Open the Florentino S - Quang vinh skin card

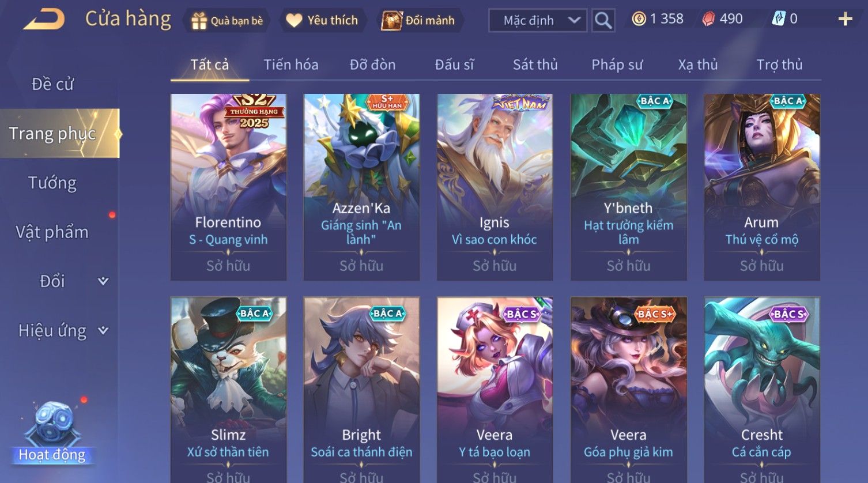coord(228,187)
